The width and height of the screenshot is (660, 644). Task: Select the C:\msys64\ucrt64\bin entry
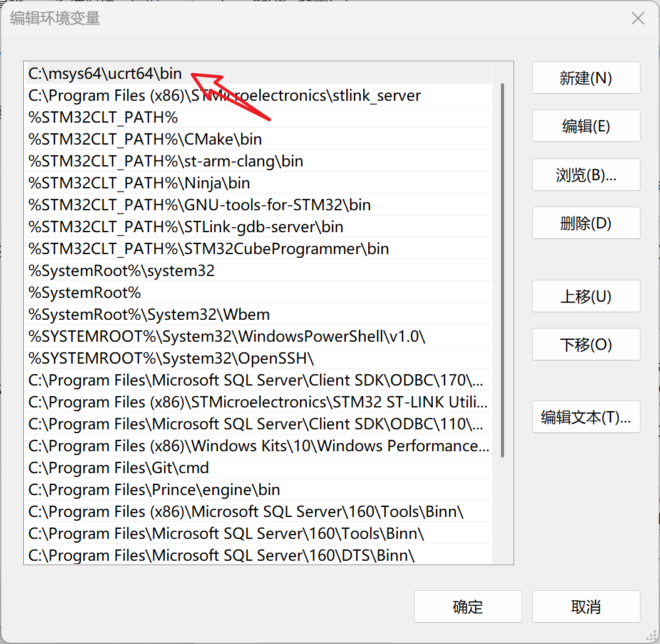pyautogui.click(x=258, y=74)
